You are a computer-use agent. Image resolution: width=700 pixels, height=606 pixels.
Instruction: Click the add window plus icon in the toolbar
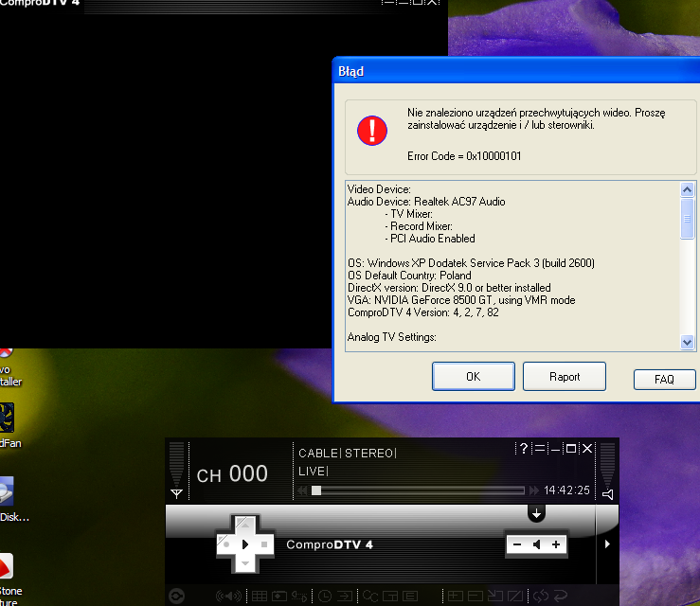(456, 596)
